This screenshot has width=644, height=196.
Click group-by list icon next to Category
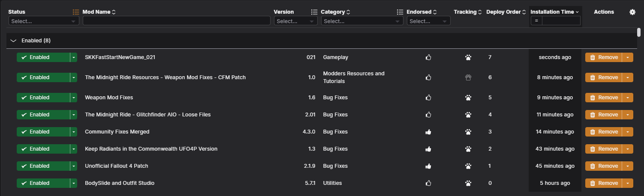point(314,12)
